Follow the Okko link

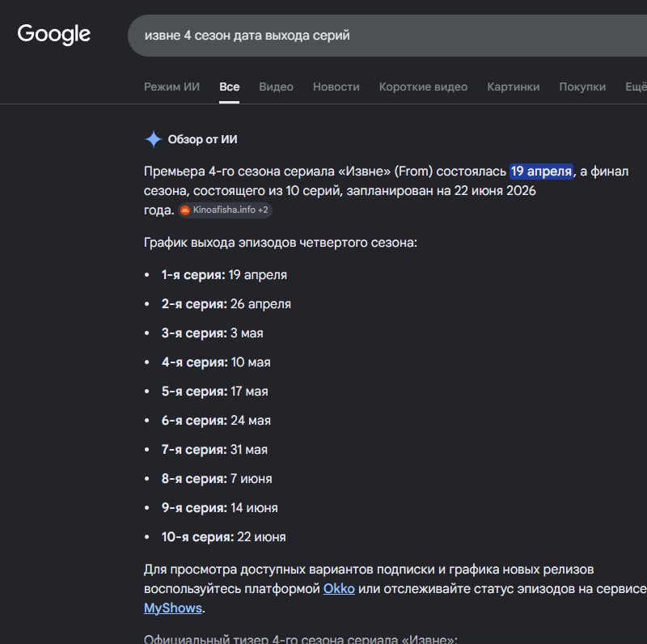click(x=339, y=589)
